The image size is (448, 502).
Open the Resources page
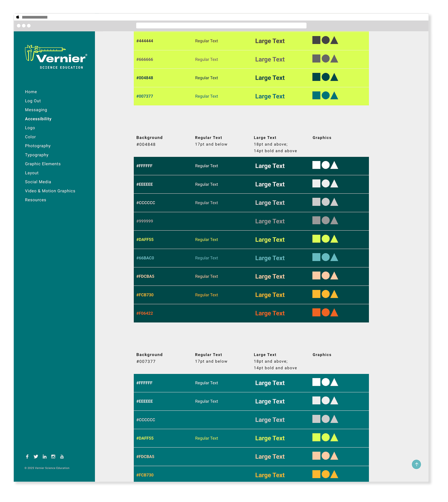pos(35,200)
